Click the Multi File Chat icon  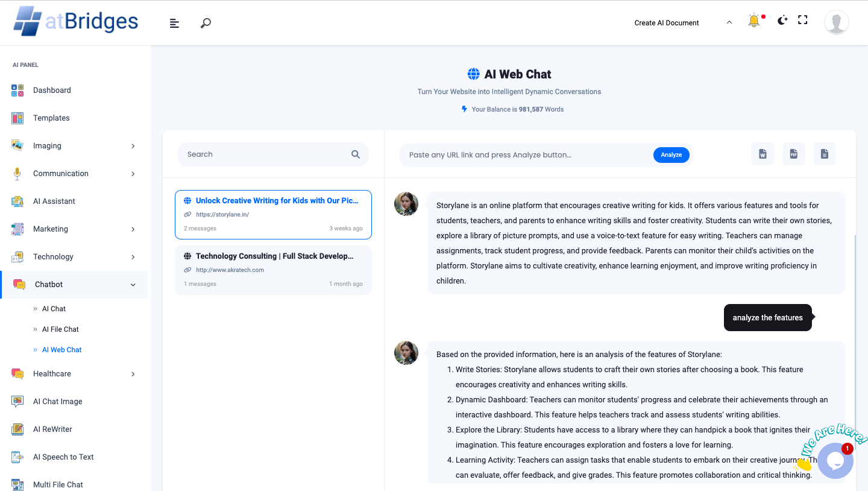coord(17,484)
